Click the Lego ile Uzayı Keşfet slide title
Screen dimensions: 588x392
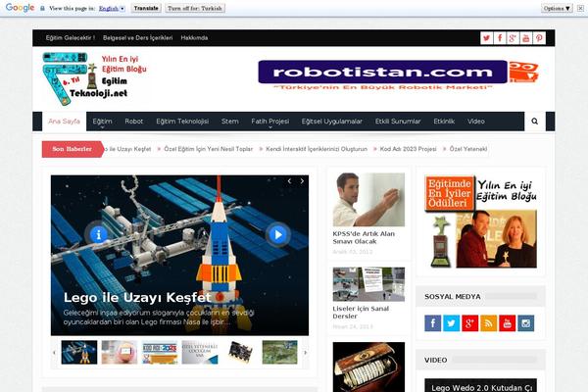pyautogui.click(x=137, y=298)
